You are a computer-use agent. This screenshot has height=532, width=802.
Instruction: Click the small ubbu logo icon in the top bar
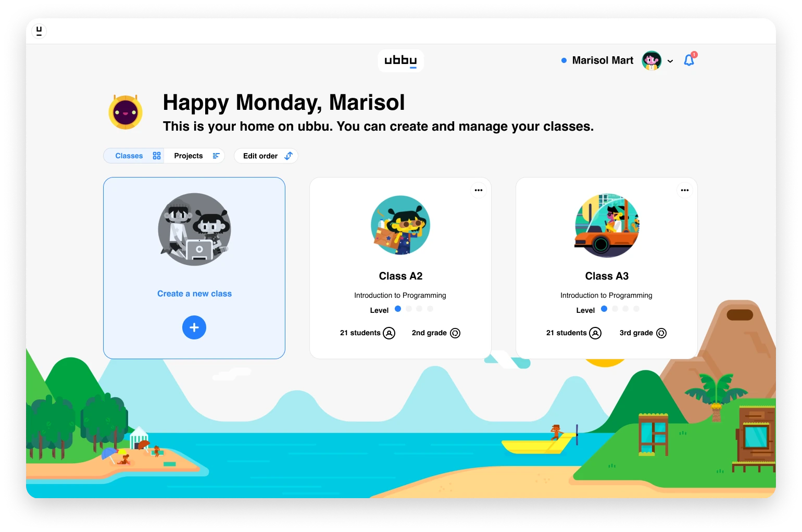coord(39,31)
